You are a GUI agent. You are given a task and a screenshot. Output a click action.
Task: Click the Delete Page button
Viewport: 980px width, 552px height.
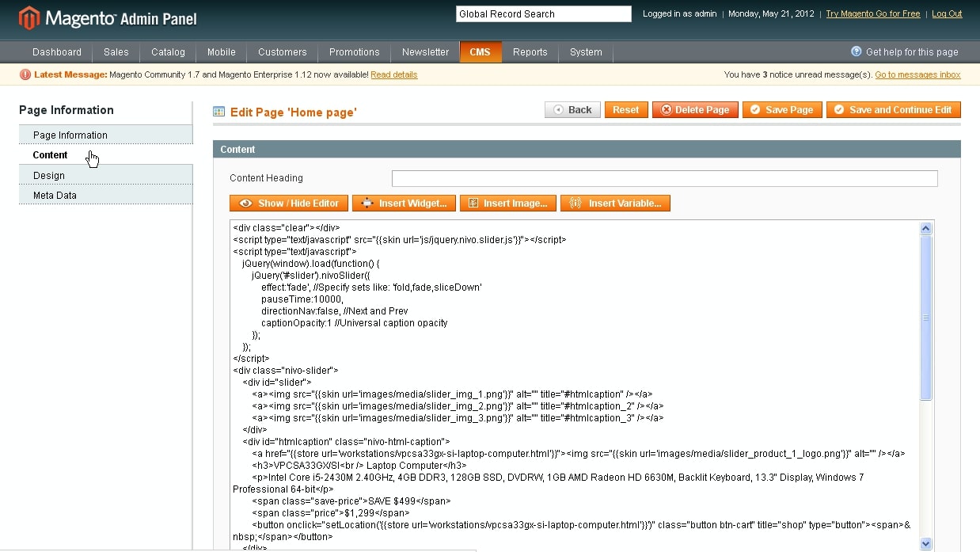695,110
